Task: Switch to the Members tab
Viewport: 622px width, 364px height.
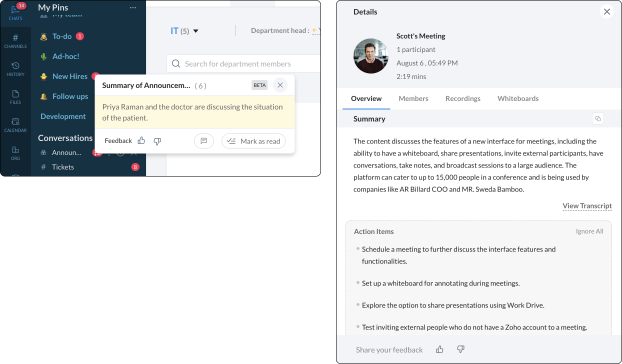Action: coord(413,98)
